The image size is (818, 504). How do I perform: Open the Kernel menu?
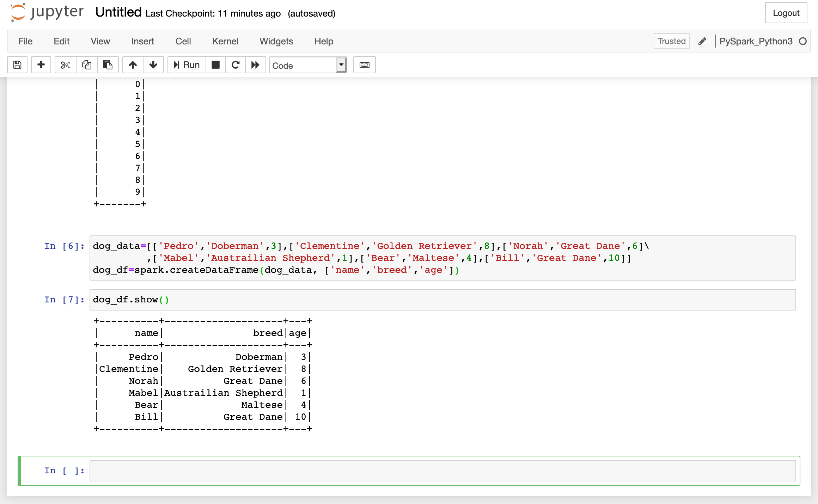coord(225,41)
